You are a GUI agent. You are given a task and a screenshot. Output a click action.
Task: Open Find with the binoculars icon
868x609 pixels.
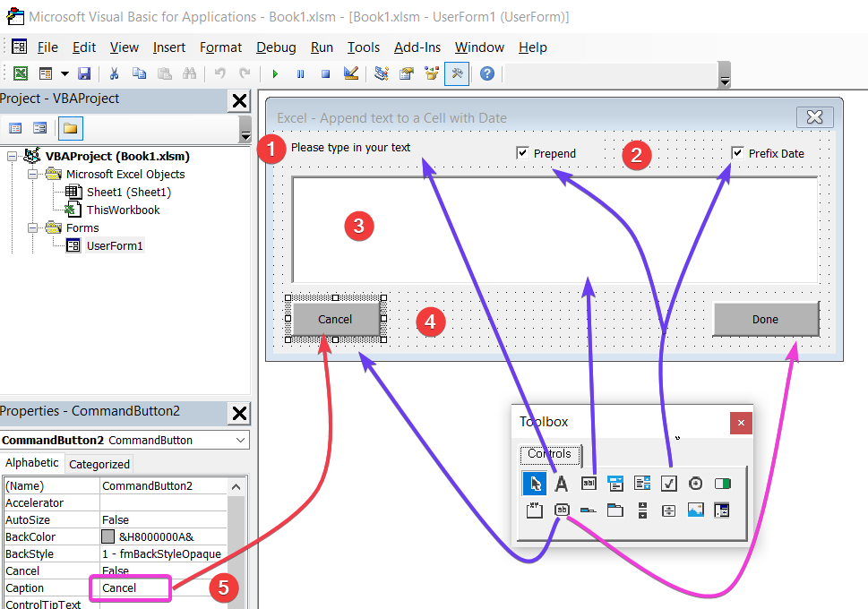tap(189, 73)
